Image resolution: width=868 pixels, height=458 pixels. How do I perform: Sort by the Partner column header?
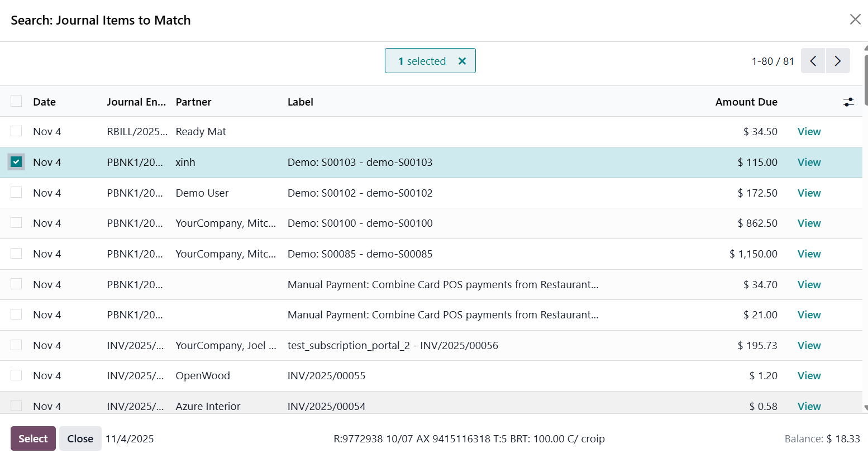(193, 102)
